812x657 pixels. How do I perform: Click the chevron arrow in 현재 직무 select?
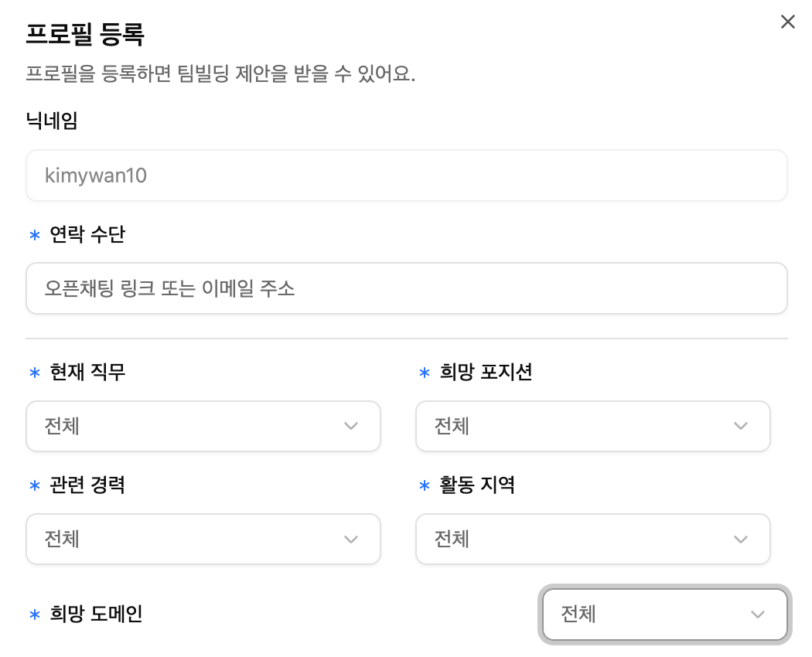(x=351, y=426)
